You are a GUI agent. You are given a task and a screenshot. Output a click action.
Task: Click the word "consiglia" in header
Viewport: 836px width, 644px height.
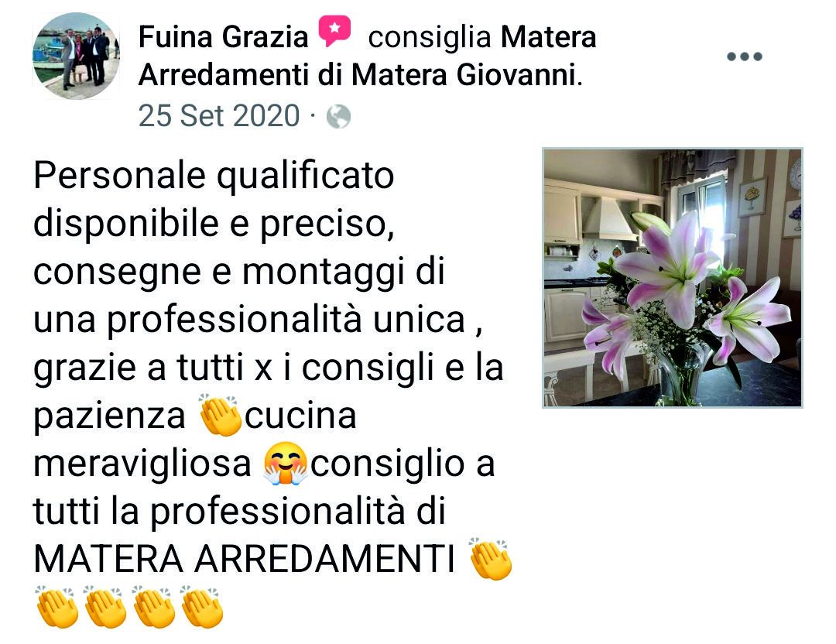[x=430, y=38]
